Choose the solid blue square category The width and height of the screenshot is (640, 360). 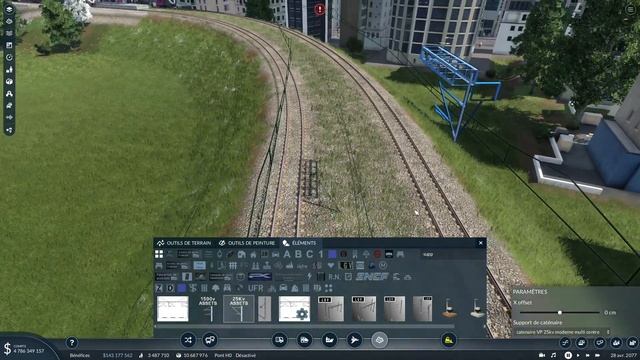click(x=332, y=254)
